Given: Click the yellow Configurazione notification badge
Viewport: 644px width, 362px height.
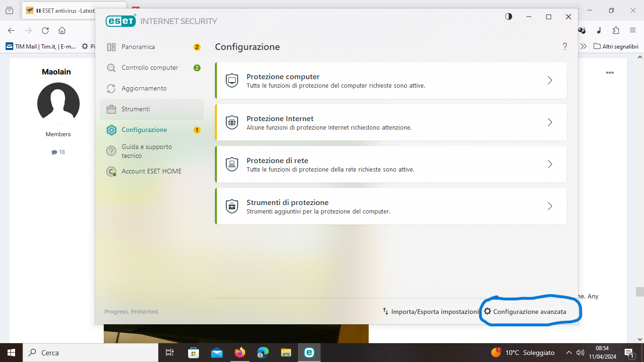Looking at the screenshot, I should pyautogui.click(x=197, y=130).
